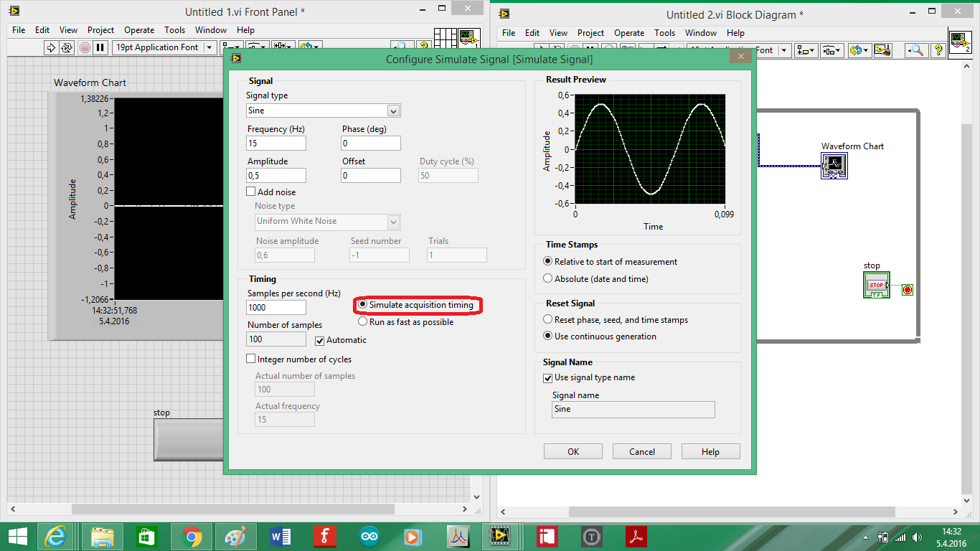Click Run Continuously in Front Panel toolbar

tap(67, 47)
